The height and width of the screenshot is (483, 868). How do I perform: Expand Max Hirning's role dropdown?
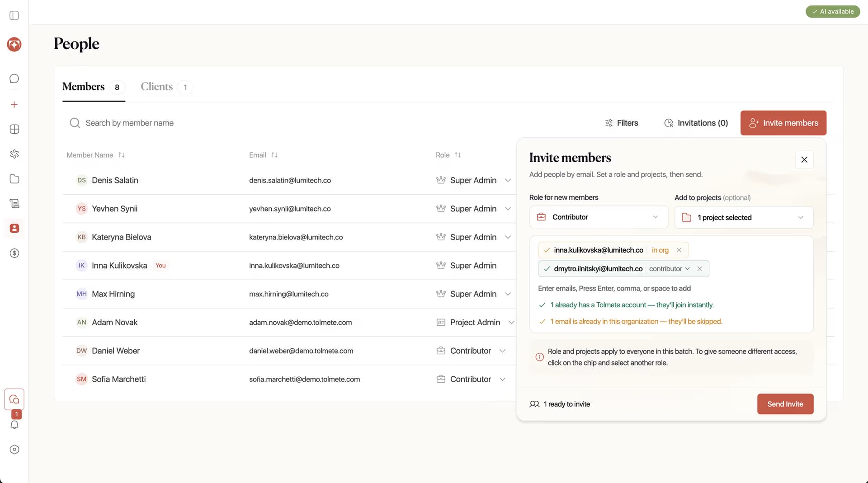(508, 294)
